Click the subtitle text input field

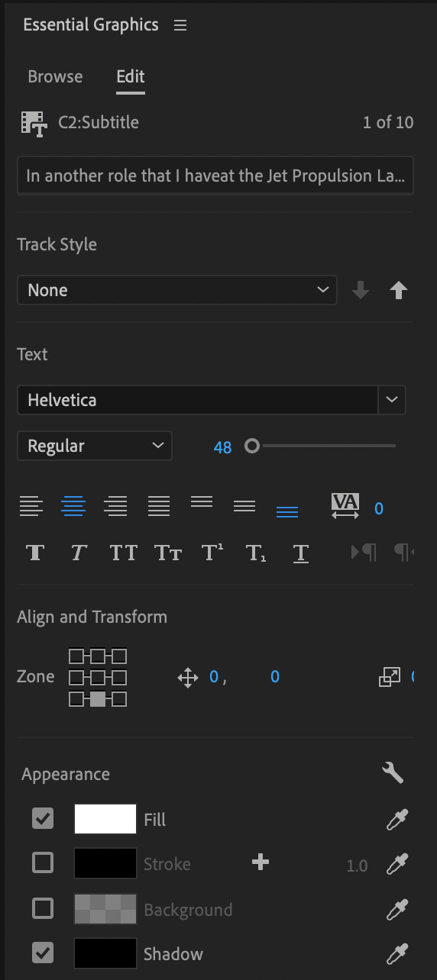215,176
